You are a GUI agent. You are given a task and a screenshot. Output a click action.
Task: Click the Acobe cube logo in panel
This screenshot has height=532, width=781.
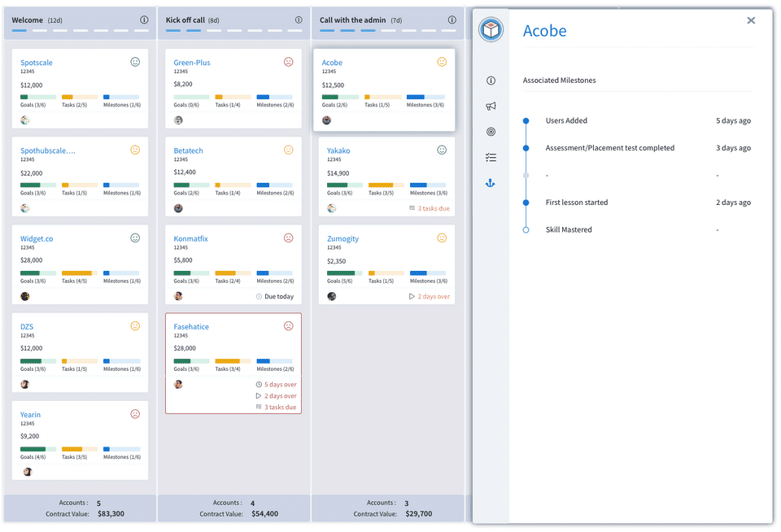click(x=491, y=30)
